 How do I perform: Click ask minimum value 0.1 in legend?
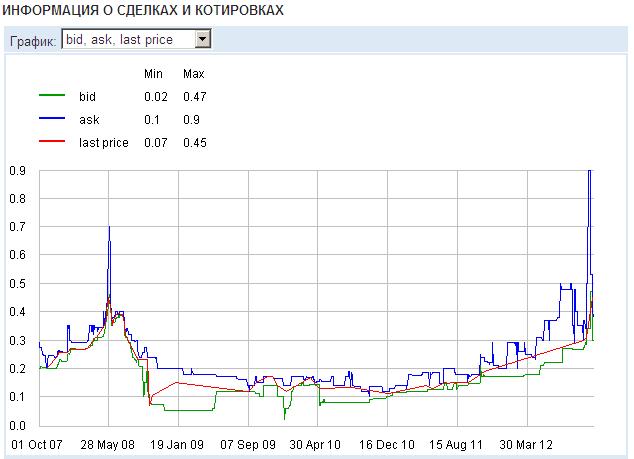pyautogui.click(x=152, y=120)
